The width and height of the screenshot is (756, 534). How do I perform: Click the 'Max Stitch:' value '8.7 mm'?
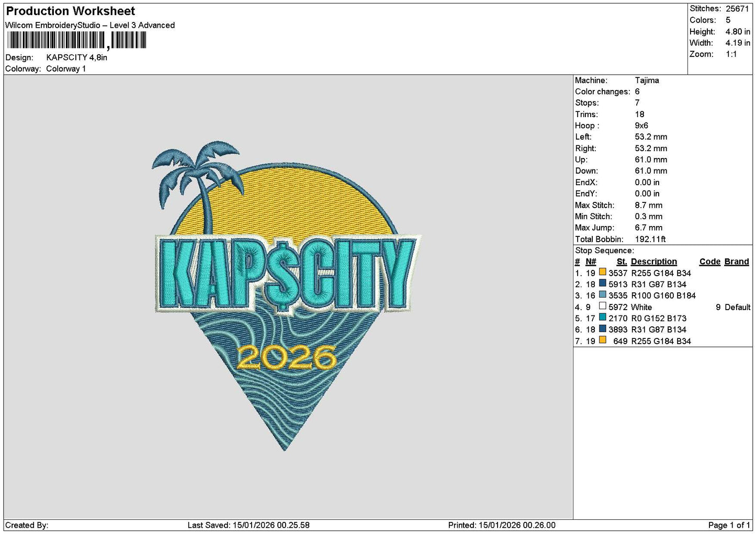pyautogui.click(x=649, y=205)
